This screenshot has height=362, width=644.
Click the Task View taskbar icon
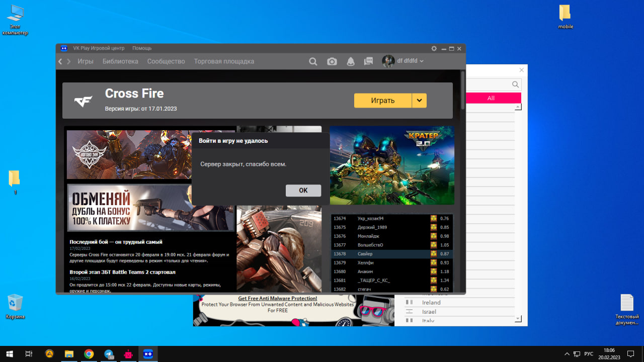click(29, 354)
